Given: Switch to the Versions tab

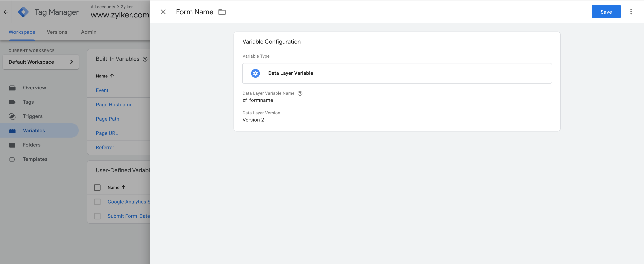Looking at the screenshot, I should coord(57,32).
